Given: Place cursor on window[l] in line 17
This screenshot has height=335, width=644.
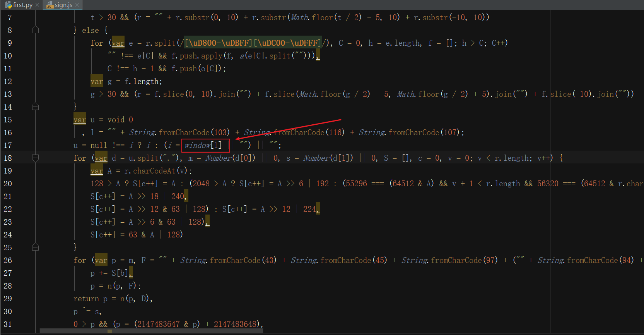Looking at the screenshot, I should click(x=203, y=145).
